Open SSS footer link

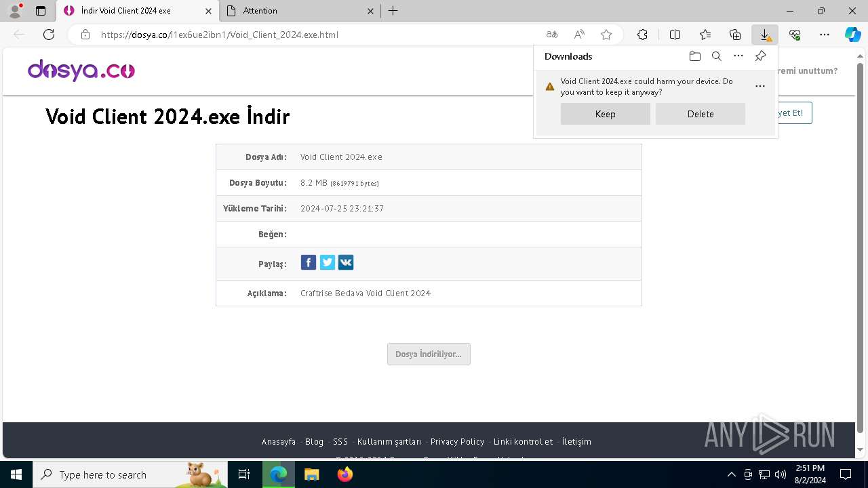tap(340, 441)
